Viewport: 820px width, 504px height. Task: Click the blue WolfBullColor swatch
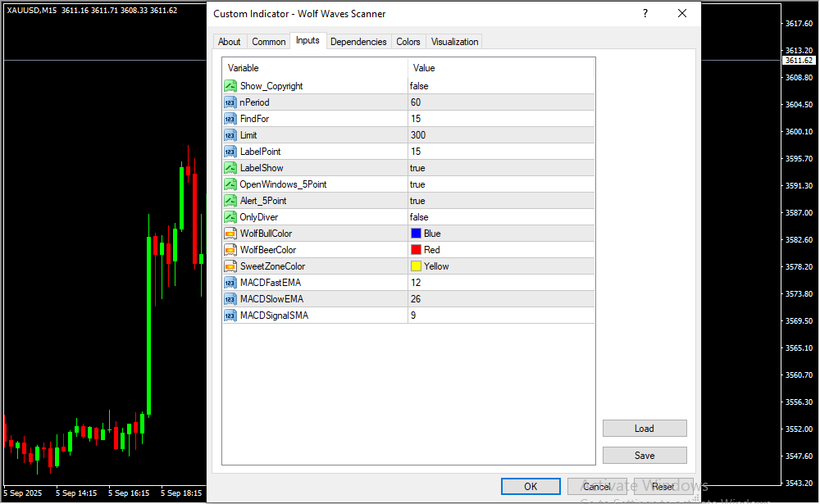(416, 234)
